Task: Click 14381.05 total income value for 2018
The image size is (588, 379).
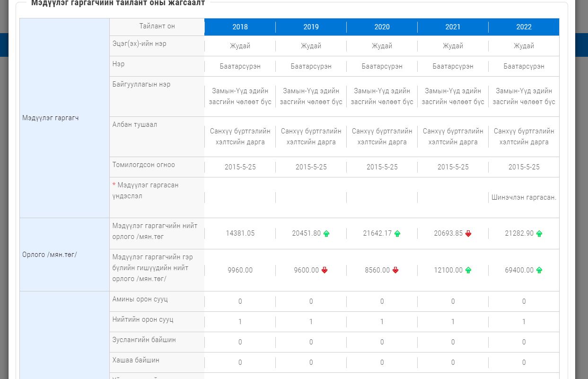Action: coord(240,233)
